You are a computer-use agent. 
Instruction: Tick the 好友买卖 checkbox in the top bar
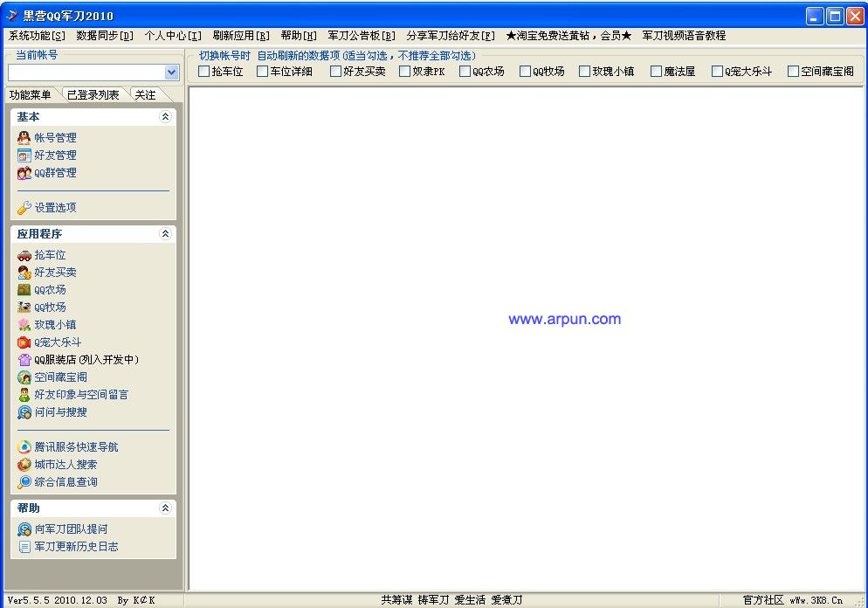tap(335, 72)
